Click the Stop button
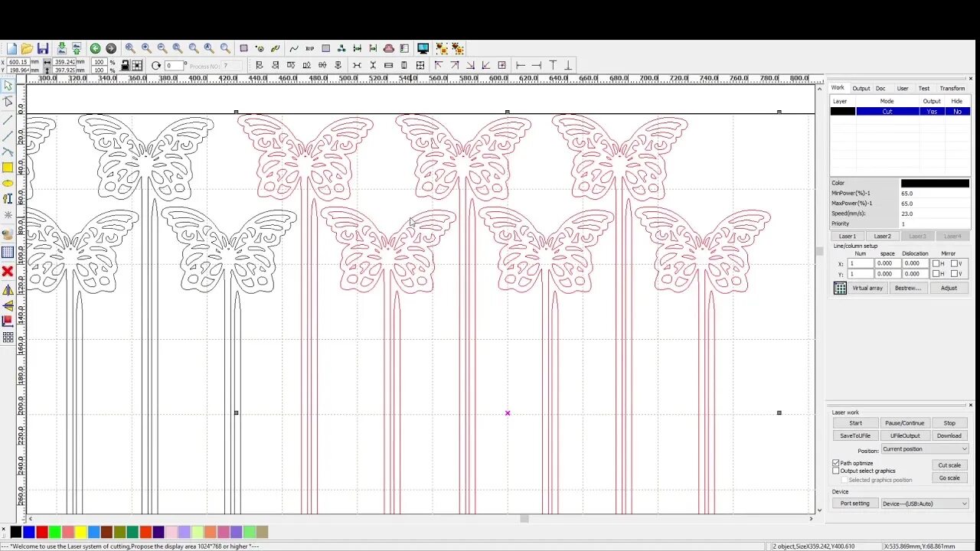Viewport: 980px width, 551px height. coord(949,423)
